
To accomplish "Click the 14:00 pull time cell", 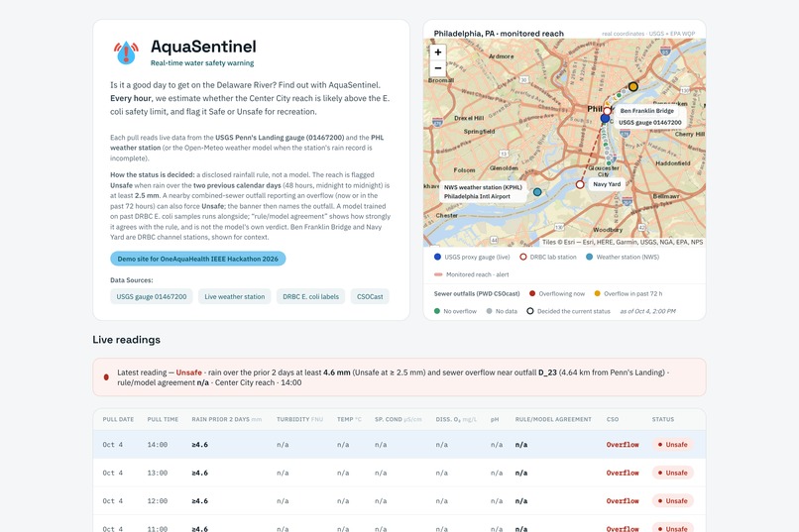I will [158, 445].
